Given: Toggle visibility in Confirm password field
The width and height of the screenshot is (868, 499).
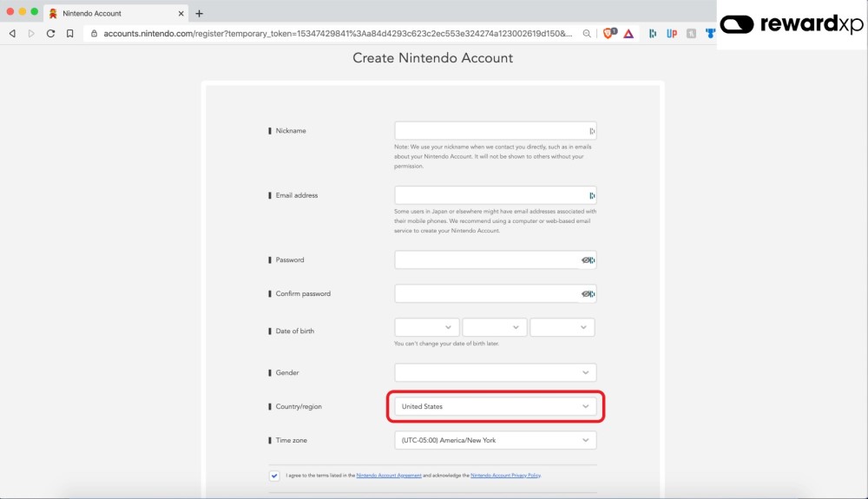Looking at the screenshot, I should [588, 294].
